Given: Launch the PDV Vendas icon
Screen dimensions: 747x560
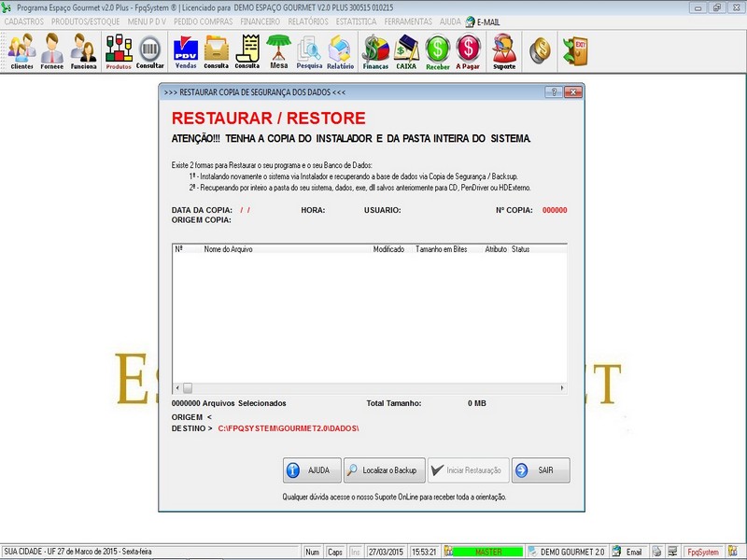Looking at the screenshot, I should (x=186, y=51).
